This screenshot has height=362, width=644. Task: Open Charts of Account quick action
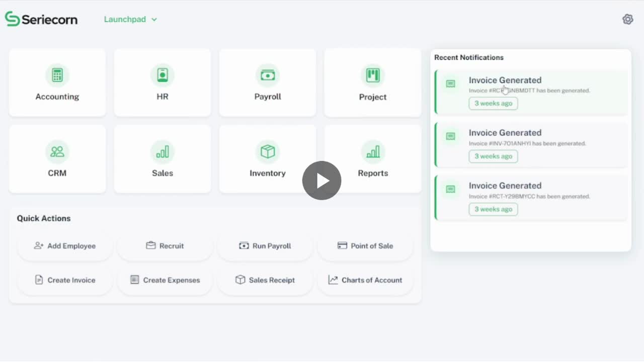coord(365,280)
